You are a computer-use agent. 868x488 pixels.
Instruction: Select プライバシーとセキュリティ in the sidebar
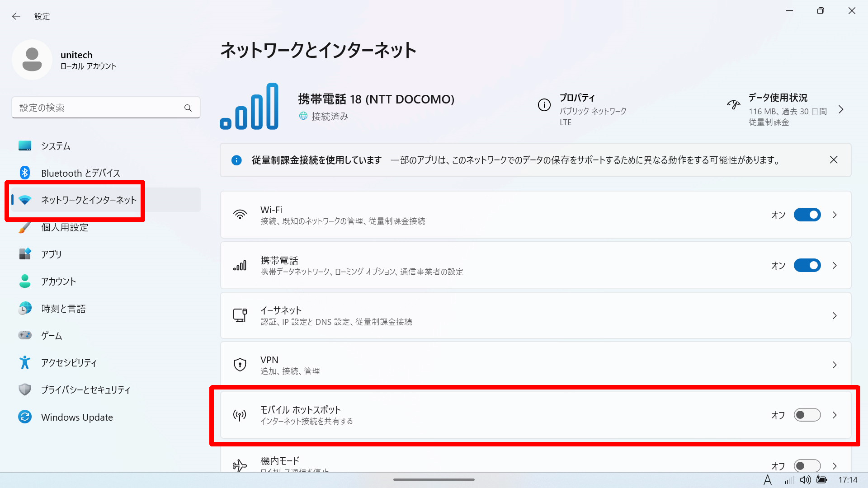[x=85, y=390]
